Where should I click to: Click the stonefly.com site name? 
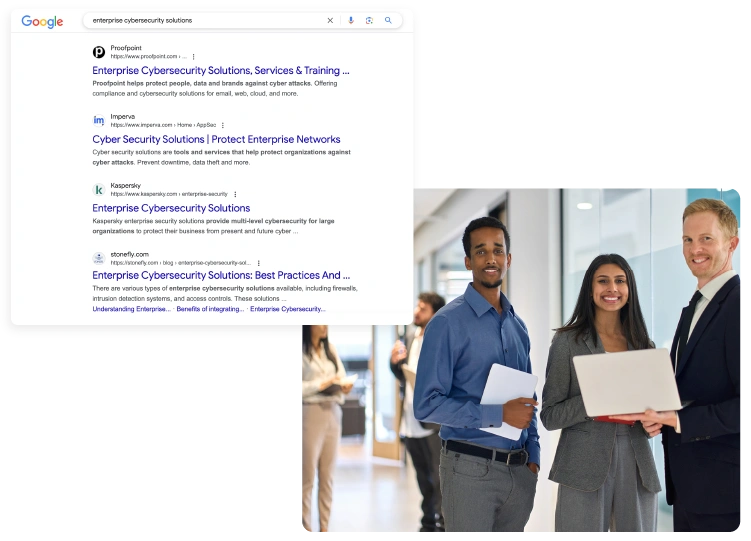129,254
